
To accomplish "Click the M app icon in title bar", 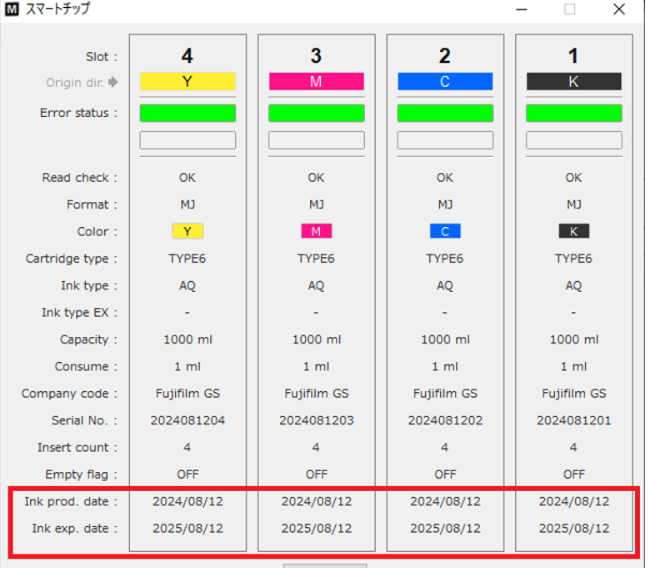I will click(x=12, y=11).
